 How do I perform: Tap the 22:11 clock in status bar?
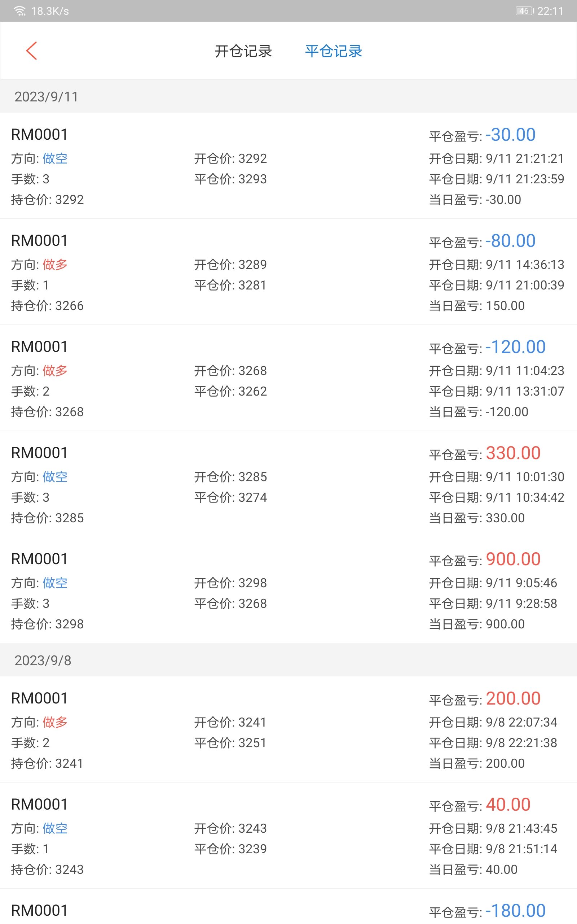point(550,11)
